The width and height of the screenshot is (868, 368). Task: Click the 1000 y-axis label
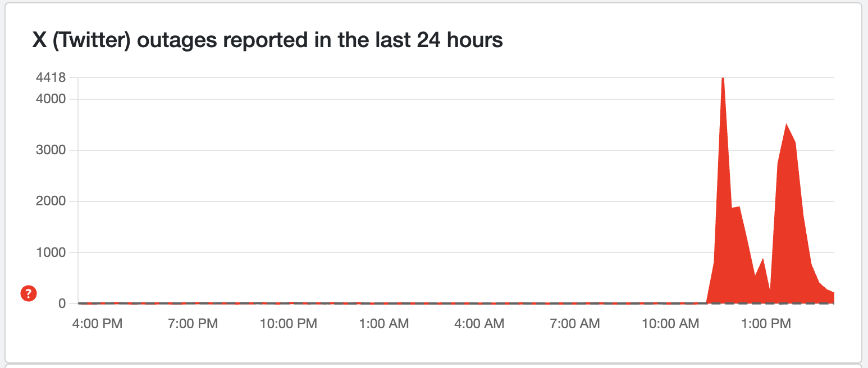click(51, 252)
